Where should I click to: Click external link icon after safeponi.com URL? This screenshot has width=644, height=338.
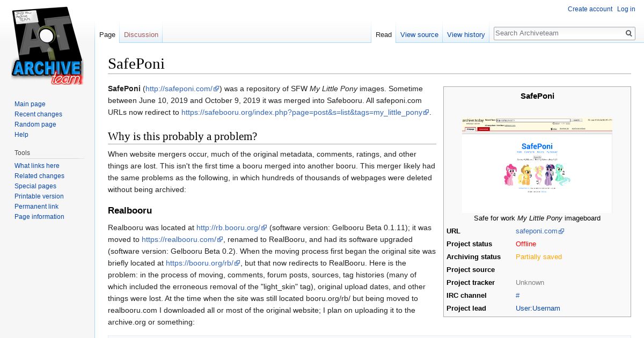(561, 231)
